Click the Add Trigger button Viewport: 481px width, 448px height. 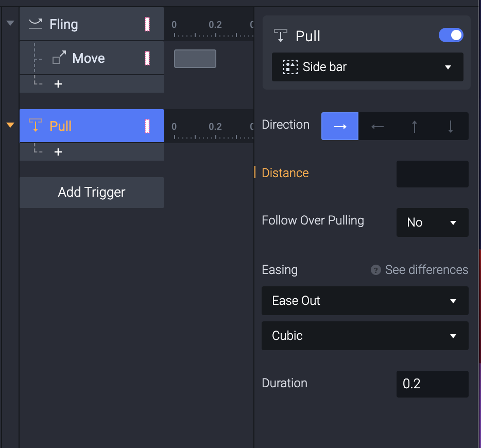click(x=92, y=193)
